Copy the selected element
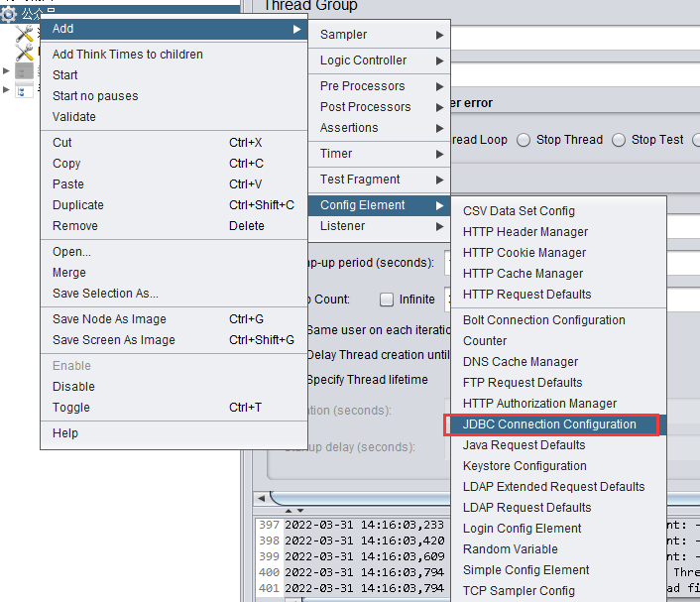The width and height of the screenshot is (700, 602). point(174,164)
